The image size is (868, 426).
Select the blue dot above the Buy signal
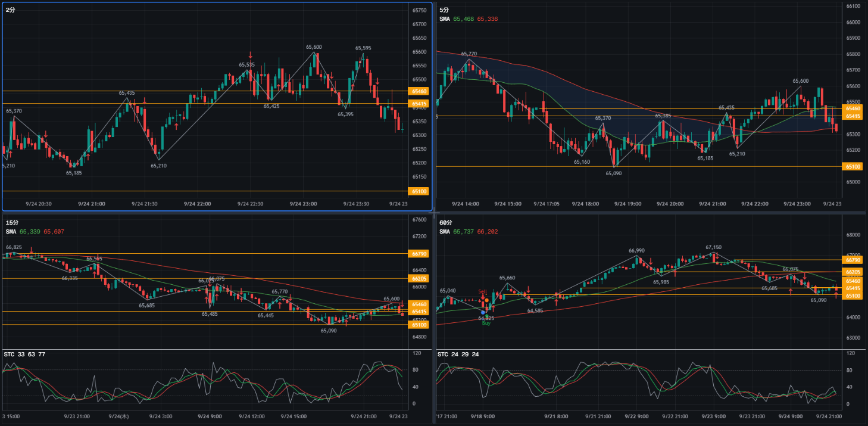tap(482, 312)
